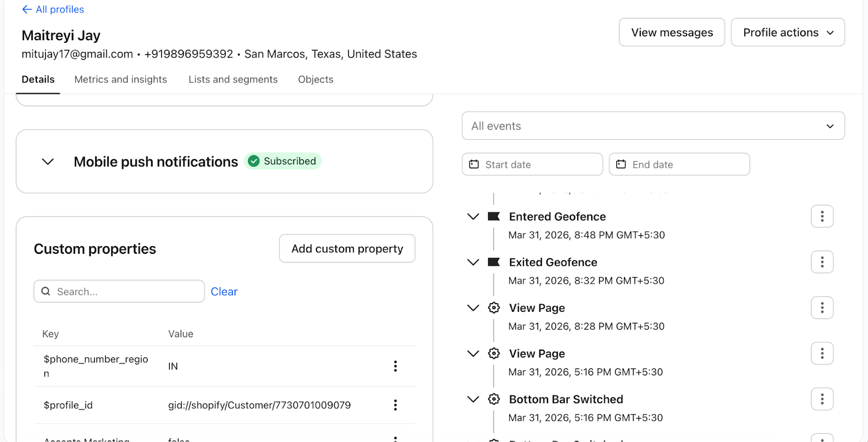Click the Entered Geofence flag icon
The height and width of the screenshot is (442, 868).
(x=494, y=216)
